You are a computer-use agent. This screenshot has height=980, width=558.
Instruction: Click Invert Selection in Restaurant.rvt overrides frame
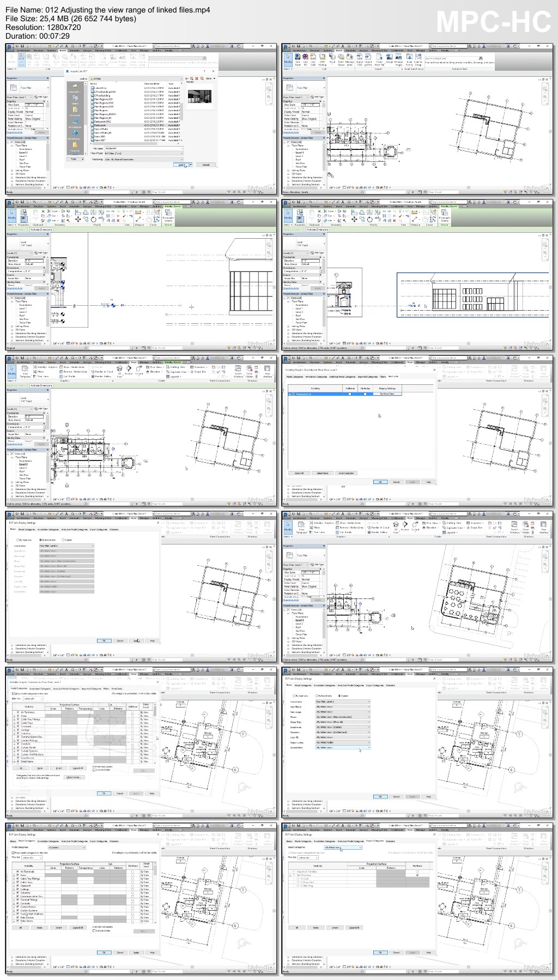click(346, 473)
